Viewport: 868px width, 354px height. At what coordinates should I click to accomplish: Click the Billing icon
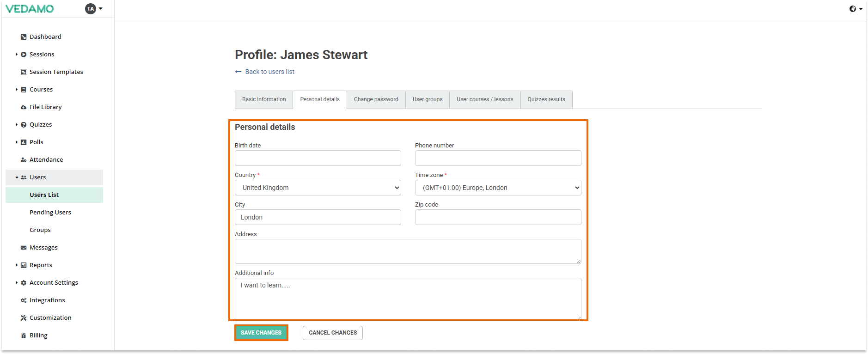(24, 336)
